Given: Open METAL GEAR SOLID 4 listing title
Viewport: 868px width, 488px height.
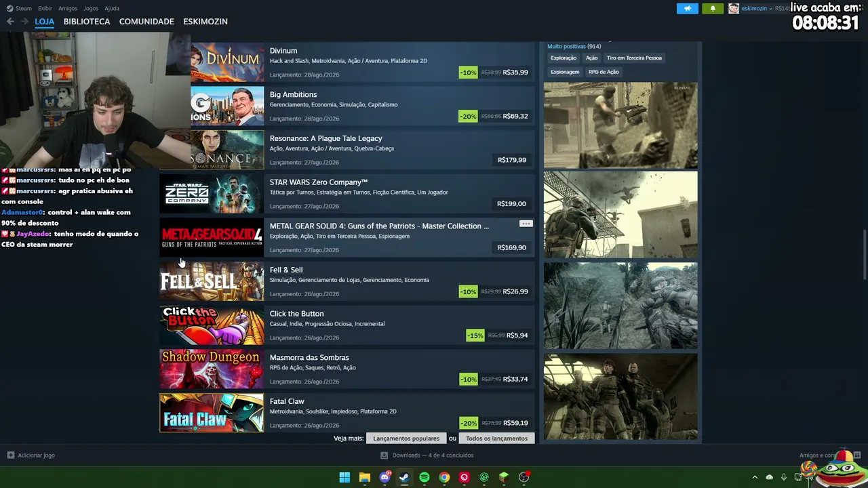Looking at the screenshot, I should [x=379, y=226].
